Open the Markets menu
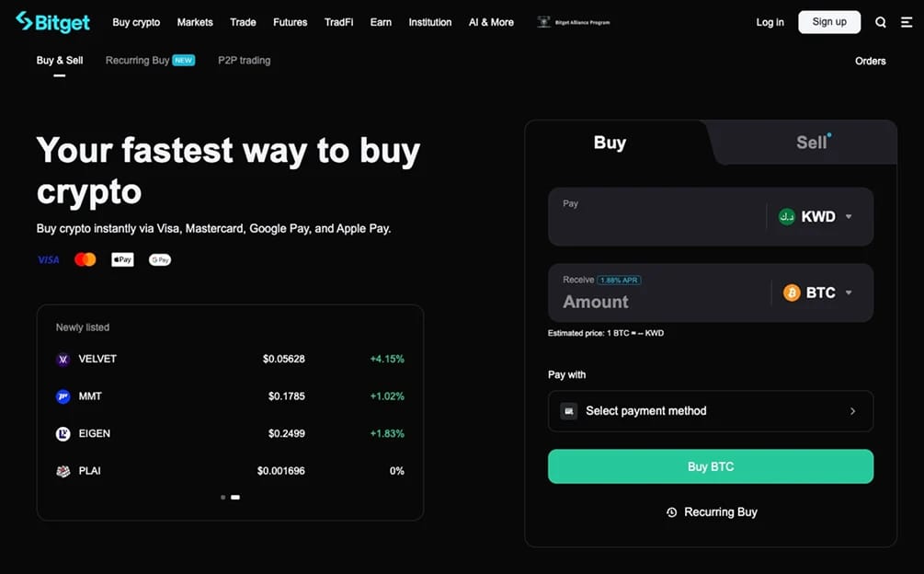The image size is (924, 574). (x=195, y=22)
